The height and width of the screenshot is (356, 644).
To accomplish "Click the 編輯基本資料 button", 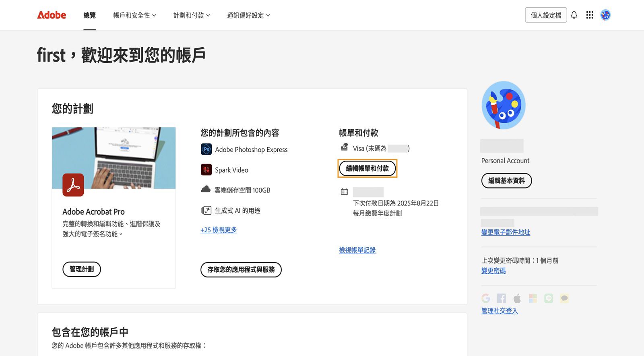I will 506,180.
